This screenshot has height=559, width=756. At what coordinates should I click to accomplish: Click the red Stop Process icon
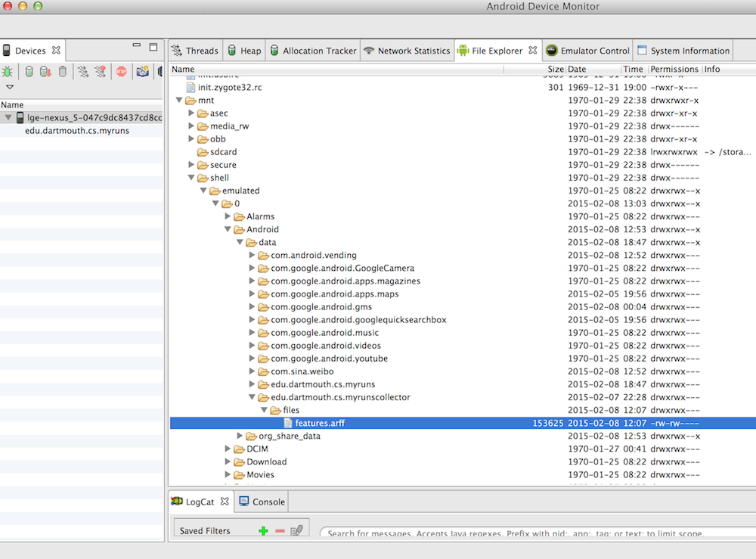[121, 72]
